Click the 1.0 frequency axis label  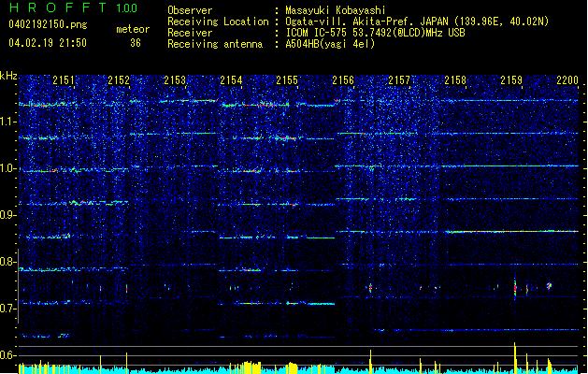tap(8, 168)
